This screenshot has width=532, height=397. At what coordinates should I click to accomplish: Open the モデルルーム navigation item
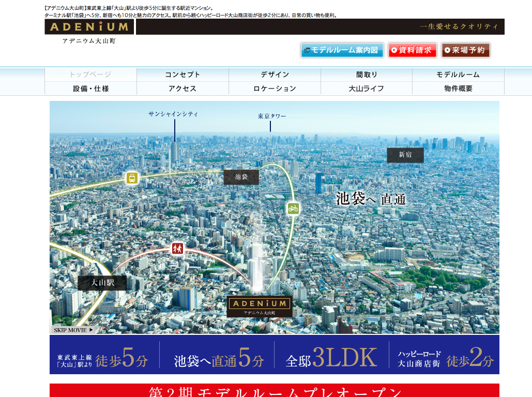458,75
